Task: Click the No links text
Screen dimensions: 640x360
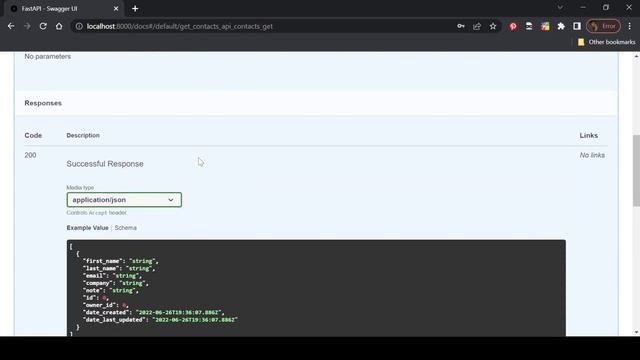Action: click(592, 155)
